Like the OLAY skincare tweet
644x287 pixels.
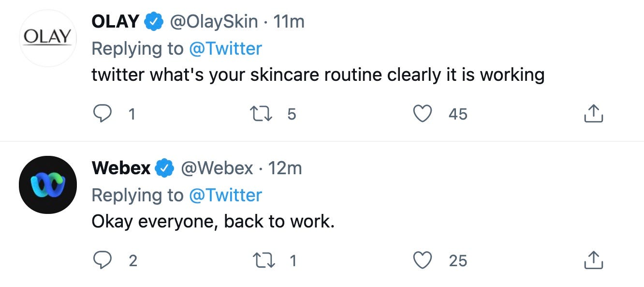(x=423, y=114)
